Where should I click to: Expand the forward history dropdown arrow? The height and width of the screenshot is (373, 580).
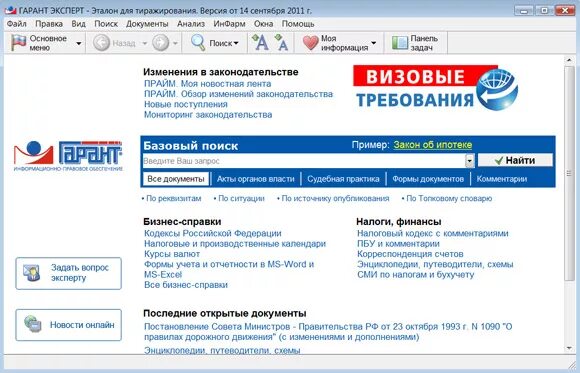[175, 43]
